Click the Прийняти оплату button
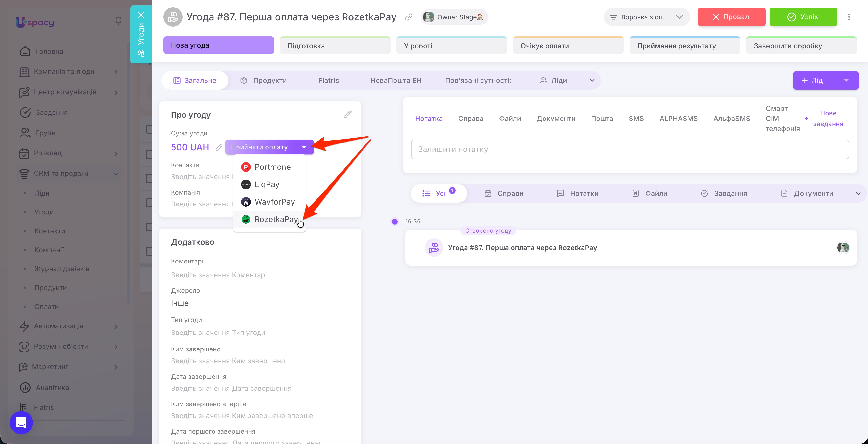 click(x=260, y=147)
